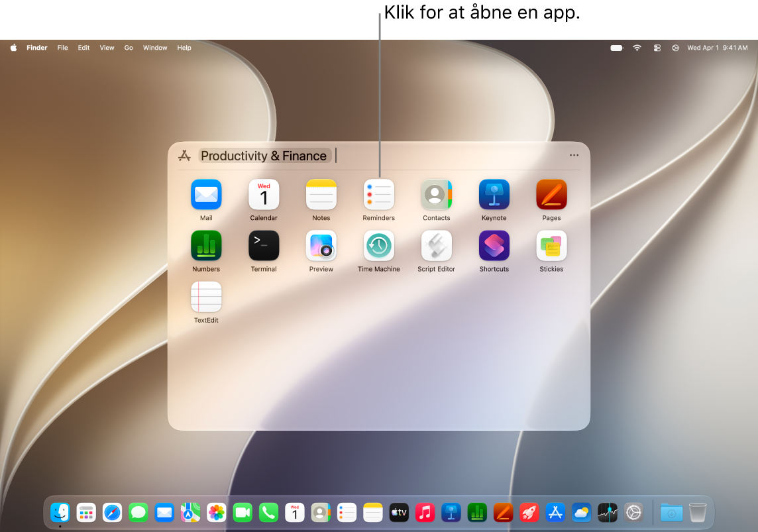This screenshot has height=532, width=758.
Task: Open the Apple menu
Action: 13,47
